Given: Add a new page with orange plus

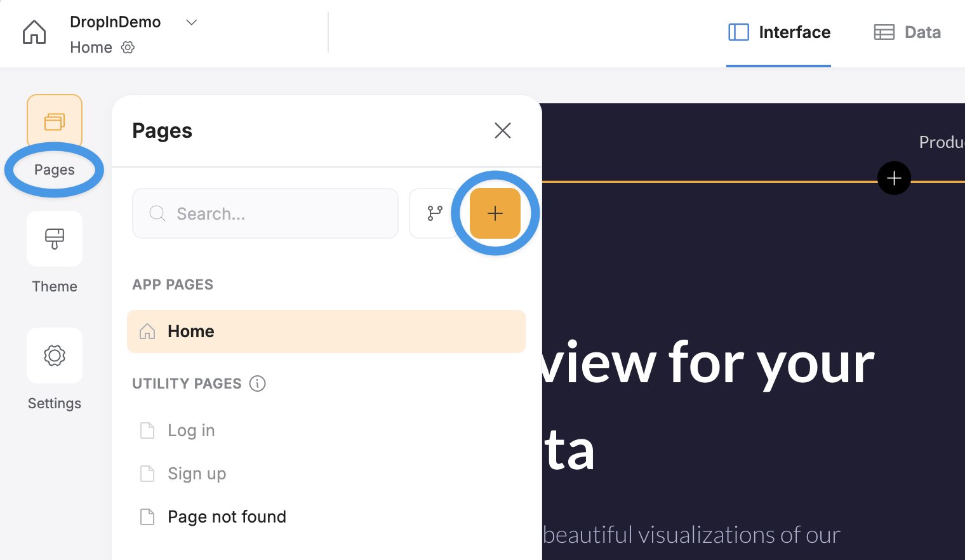Looking at the screenshot, I should (495, 214).
